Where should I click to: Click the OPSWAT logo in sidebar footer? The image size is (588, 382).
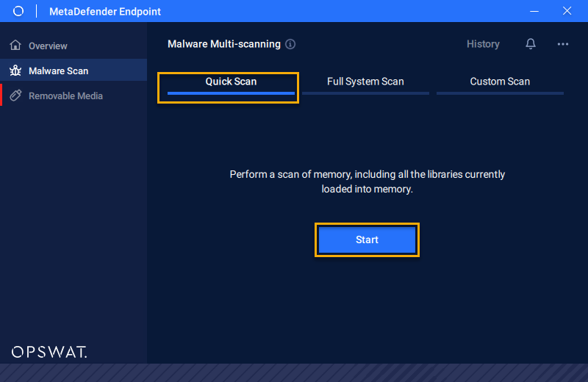[x=49, y=352]
